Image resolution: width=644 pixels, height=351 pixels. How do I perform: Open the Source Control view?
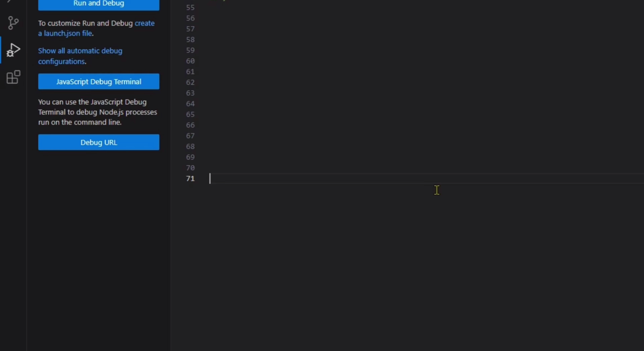[13, 23]
